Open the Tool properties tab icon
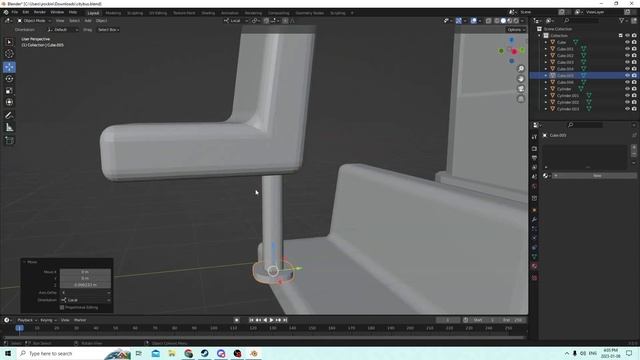The height and width of the screenshot is (360, 640). coord(534,137)
